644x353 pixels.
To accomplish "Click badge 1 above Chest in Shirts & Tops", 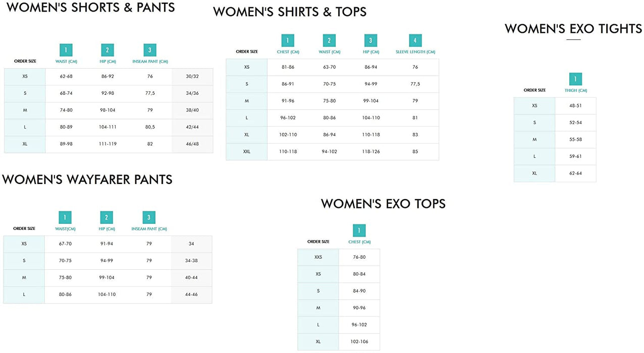I will (288, 40).
